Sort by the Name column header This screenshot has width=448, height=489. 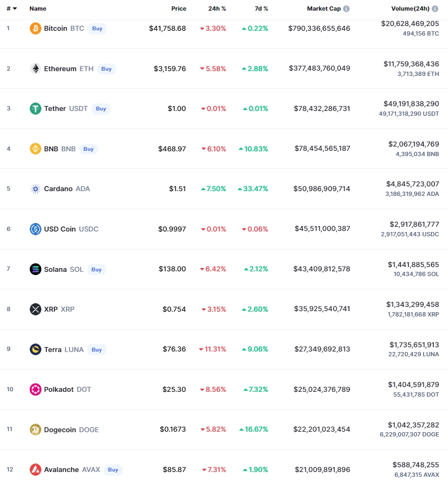coord(38,8)
